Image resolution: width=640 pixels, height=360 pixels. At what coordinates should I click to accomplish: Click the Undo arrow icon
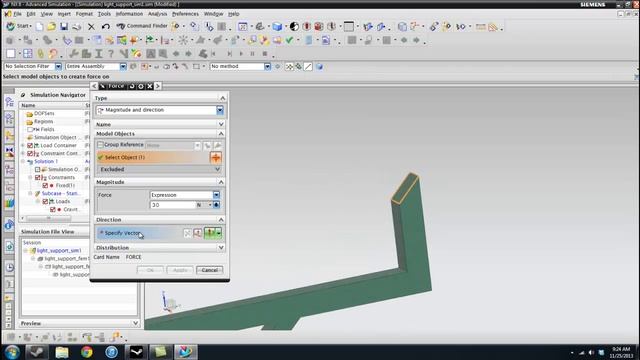(x=106, y=27)
